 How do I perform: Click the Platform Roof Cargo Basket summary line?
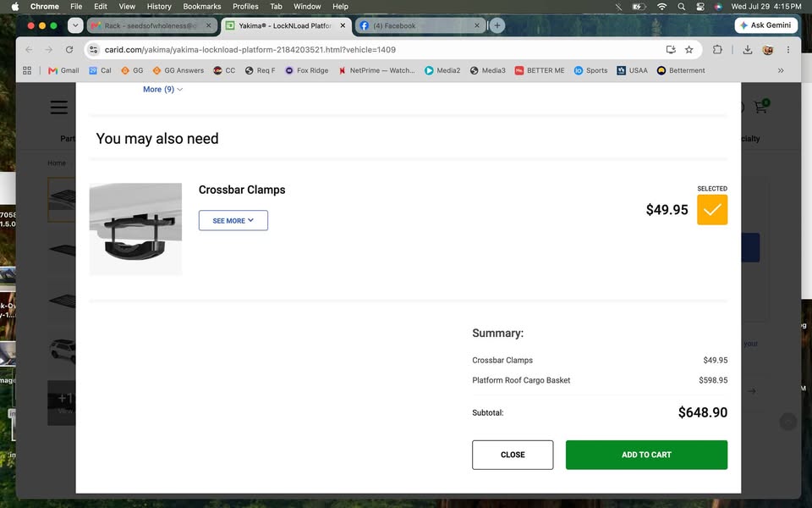pyautogui.click(x=600, y=380)
